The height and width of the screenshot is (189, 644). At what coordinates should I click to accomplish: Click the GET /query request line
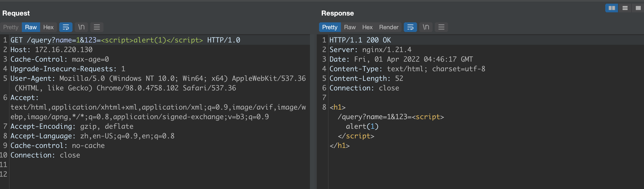(x=125, y=40)
